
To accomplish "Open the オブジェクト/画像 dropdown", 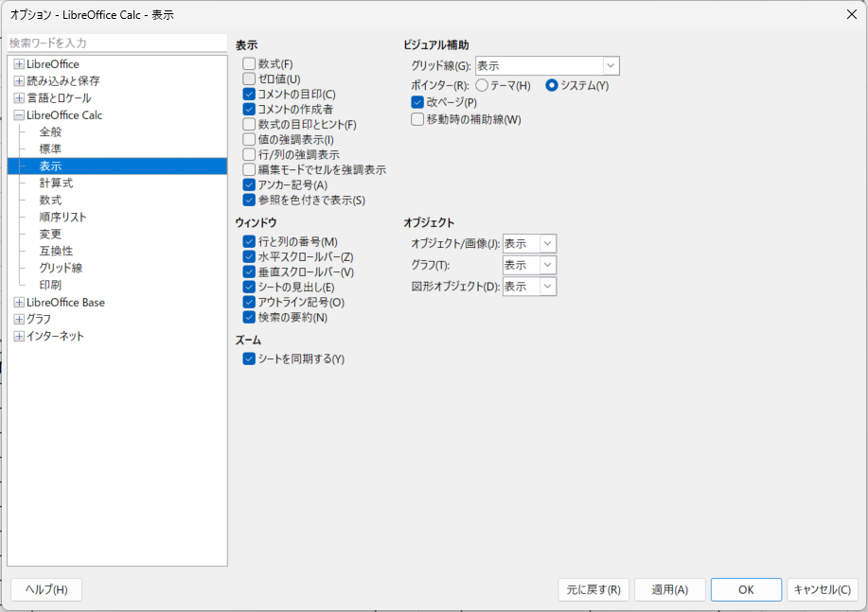I will pos(547,244).
